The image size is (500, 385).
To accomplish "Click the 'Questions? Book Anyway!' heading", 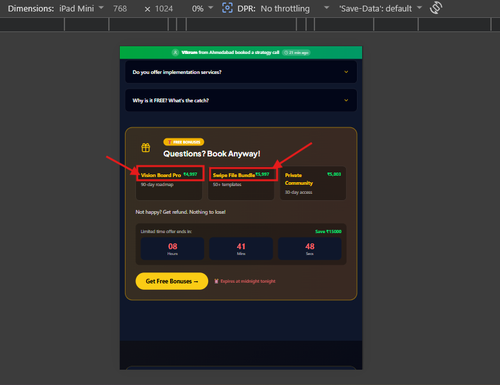I will coord(212,154).
